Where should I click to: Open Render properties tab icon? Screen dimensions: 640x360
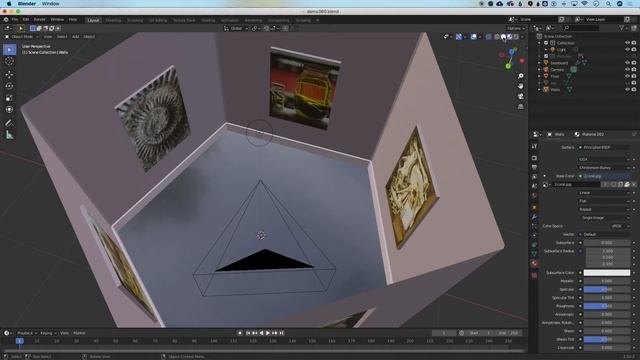click(534, 158)
